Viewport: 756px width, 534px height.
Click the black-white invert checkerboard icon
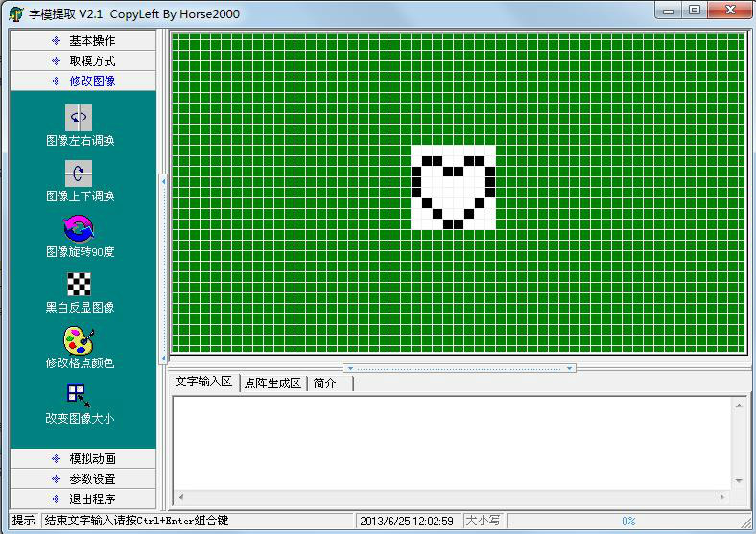click(x=79, y=285)
